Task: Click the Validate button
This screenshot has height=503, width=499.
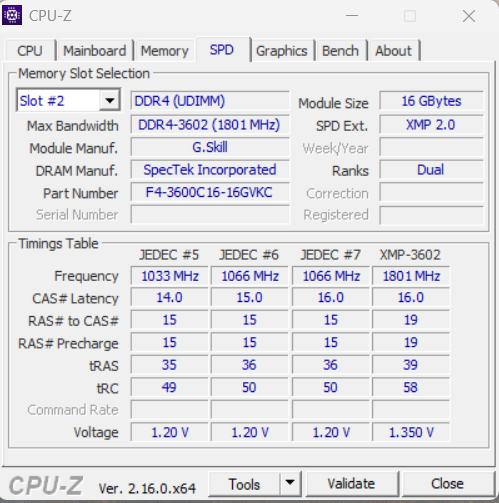Action: click(351, 484)
